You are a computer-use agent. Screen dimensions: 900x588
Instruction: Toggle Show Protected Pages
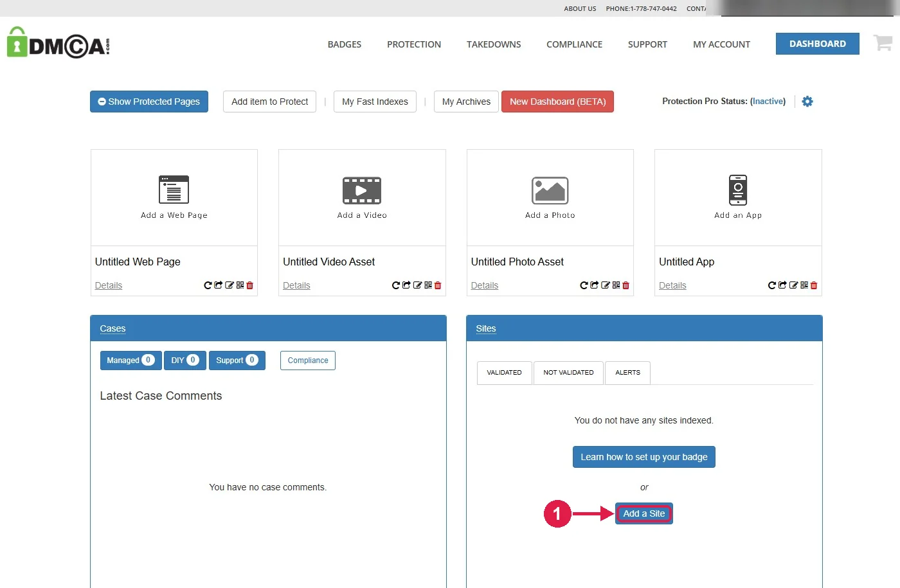[x=149, y=102]
